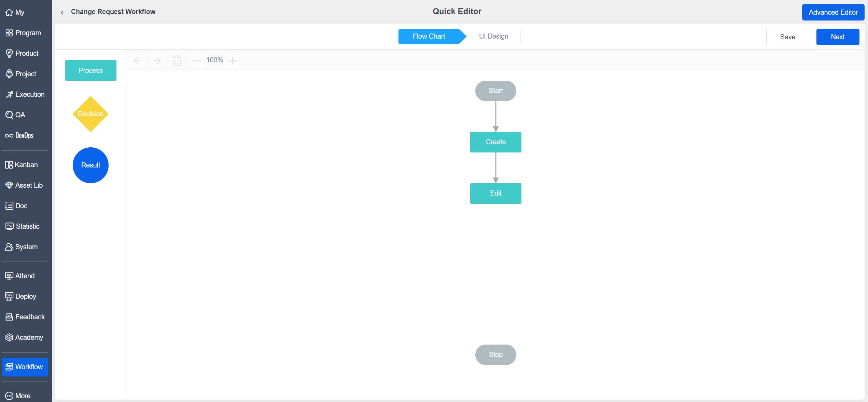
Task: Open the More menu in sidebar
Action: click(19, 396)
